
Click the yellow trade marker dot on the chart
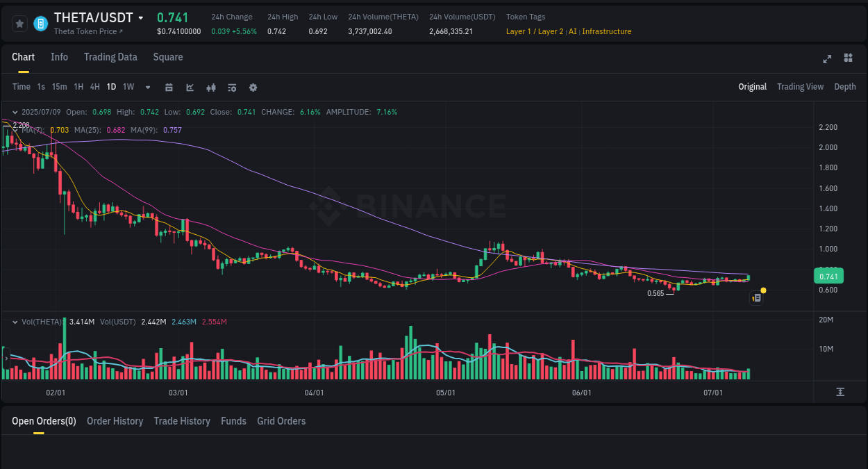tap(762, 290)
